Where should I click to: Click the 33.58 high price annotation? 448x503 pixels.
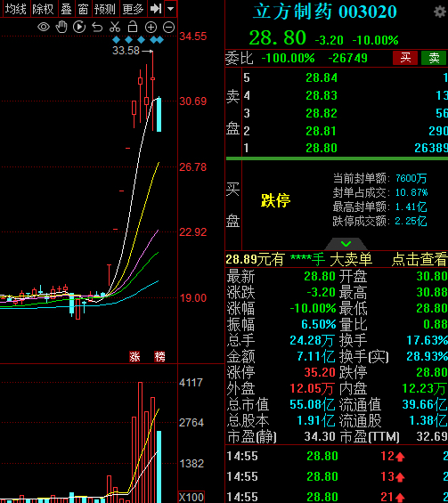coord(126,51)
